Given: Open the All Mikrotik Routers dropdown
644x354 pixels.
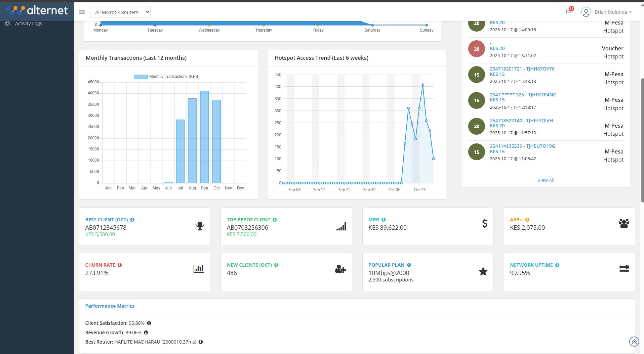Looking at the screenshot, I should 120,12.
